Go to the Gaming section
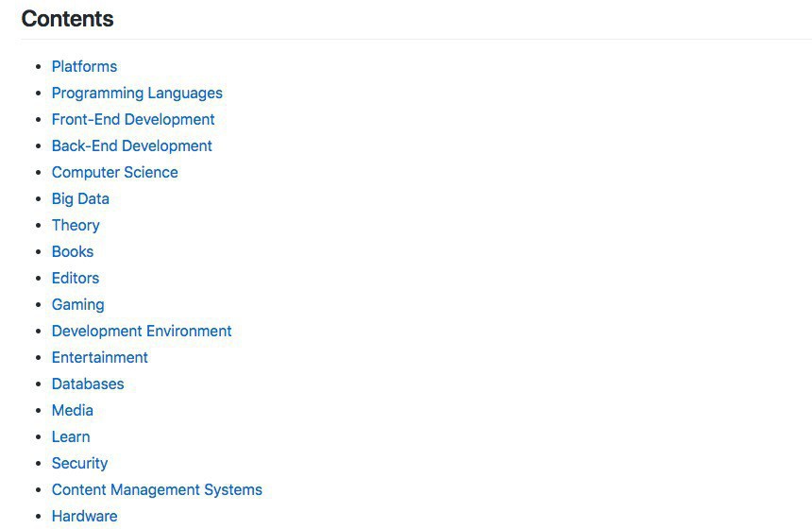This screenshot has height=529, width=812. (x=77, y=304)
